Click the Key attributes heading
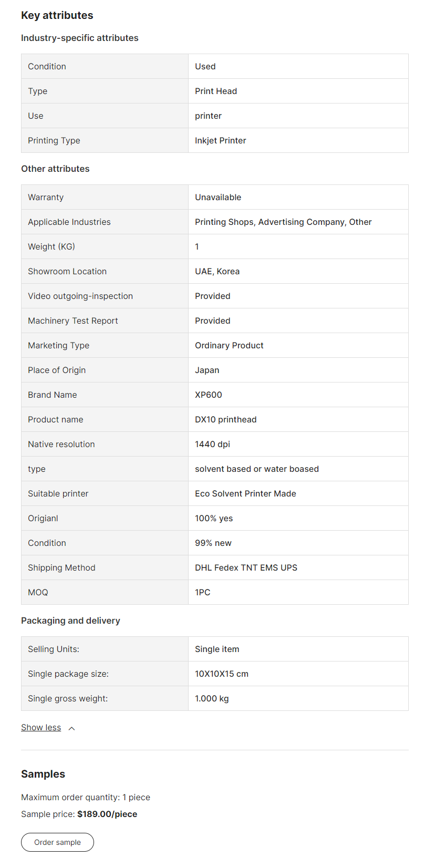Viewport: 435px width, 868px height. (x=57, y=15)
